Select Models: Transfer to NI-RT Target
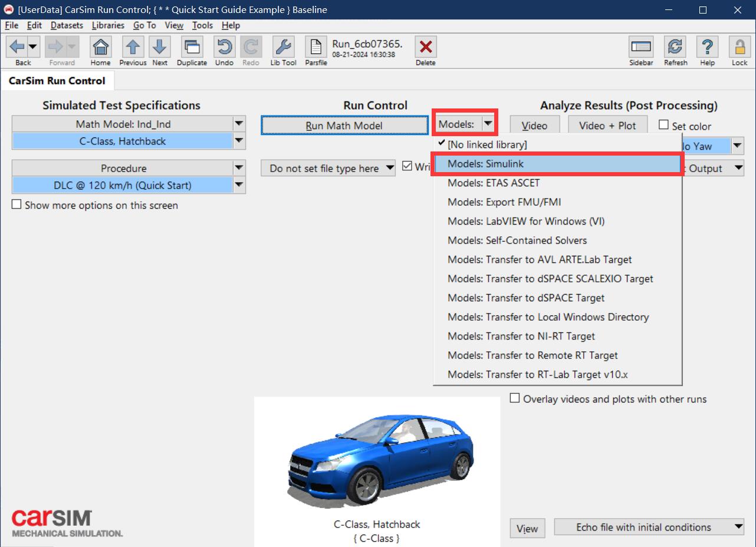This screenshot has width=756, height=547. point(557,336)
